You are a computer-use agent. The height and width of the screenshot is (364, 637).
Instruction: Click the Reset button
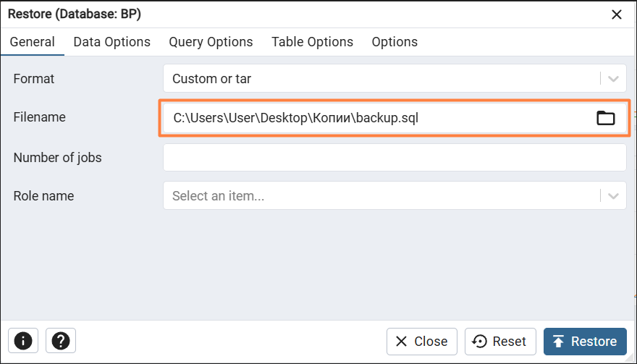pos(500,342)
